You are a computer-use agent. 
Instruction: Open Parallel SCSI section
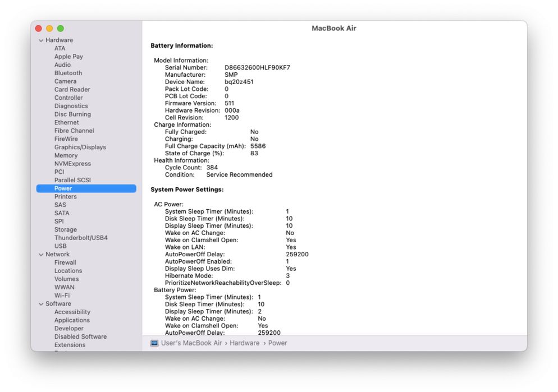[72, 180]
